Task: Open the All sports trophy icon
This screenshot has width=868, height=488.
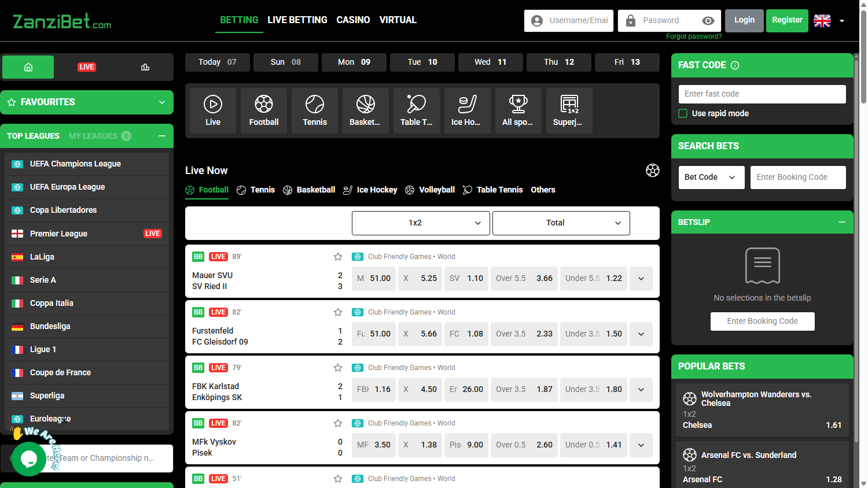Action: click(518, 110)
